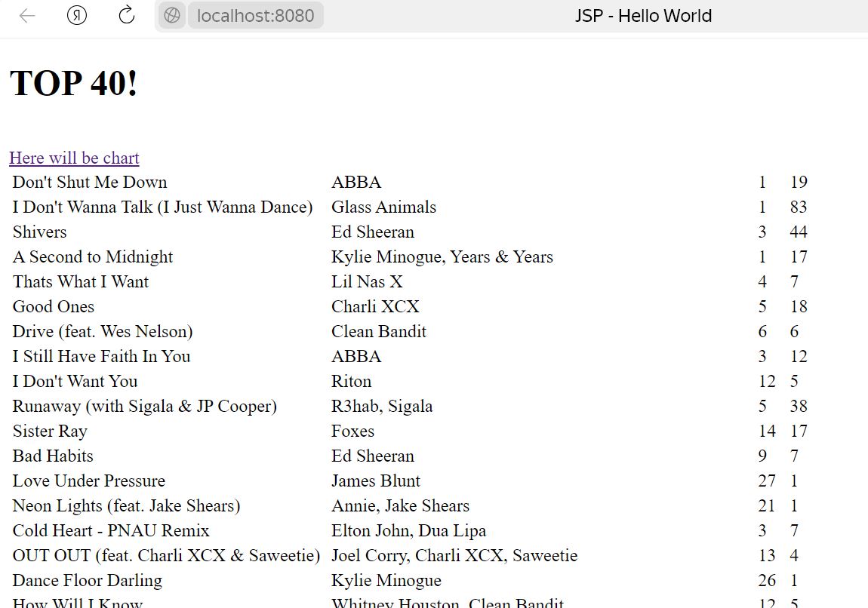Viewport: 868px width, 608px height.
Task: Click the artist Charli XCX
Action: coord(375,306)
